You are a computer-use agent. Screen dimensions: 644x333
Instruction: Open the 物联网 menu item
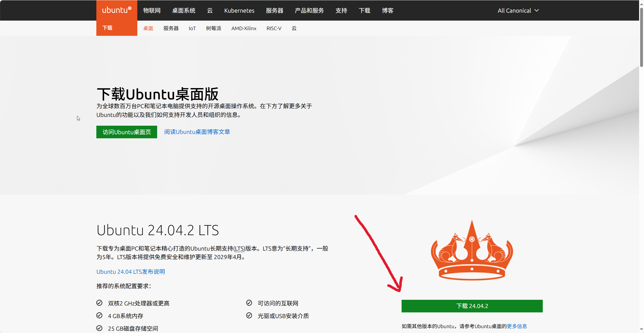[152, 11]
